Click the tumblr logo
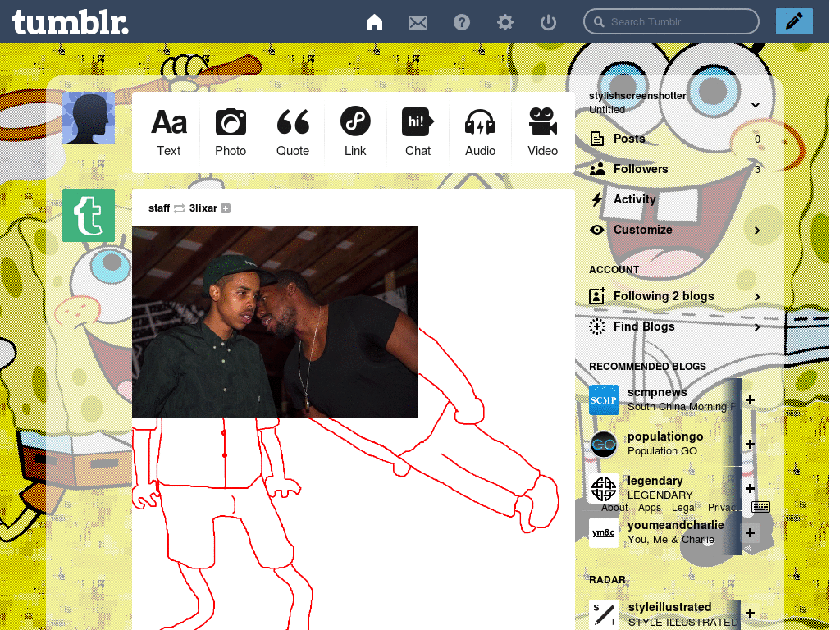The image size is (840, 630). 71,22
